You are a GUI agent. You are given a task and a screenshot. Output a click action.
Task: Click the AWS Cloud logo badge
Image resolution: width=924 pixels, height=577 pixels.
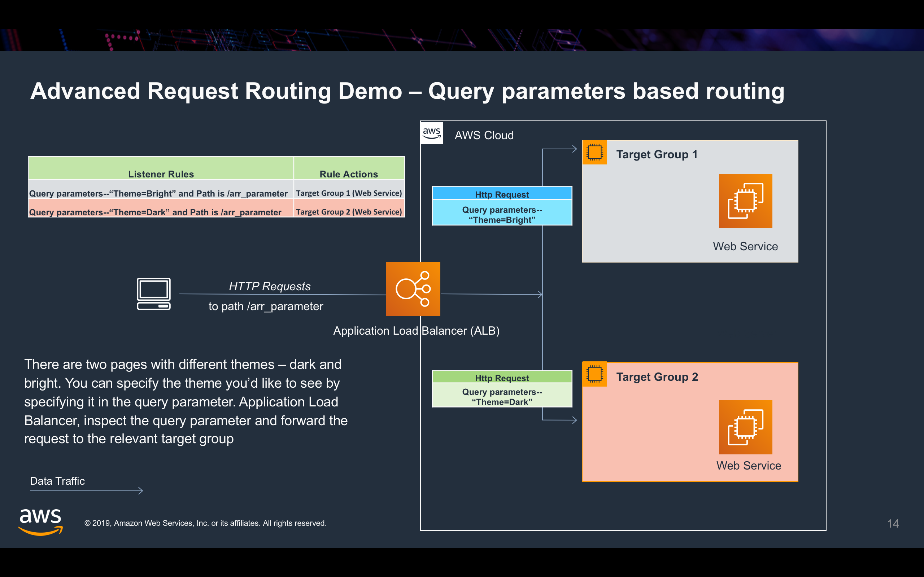coord(431,133)
